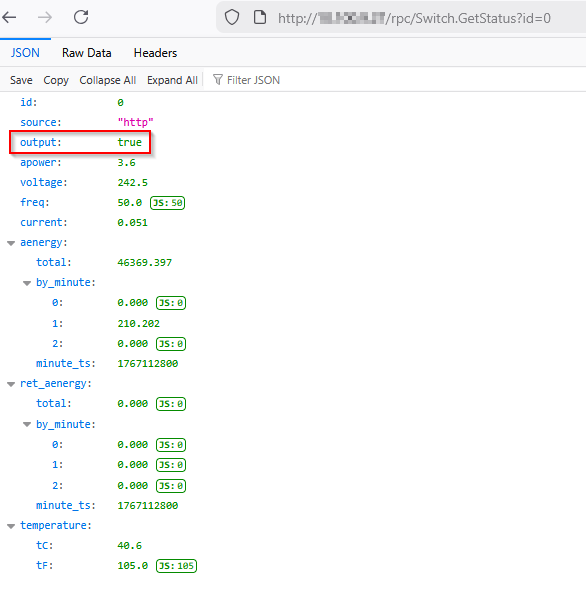This screenshot has width=586, height=595.
Task: Click the JS: 50 badge
Action: (x=167, y=203)
